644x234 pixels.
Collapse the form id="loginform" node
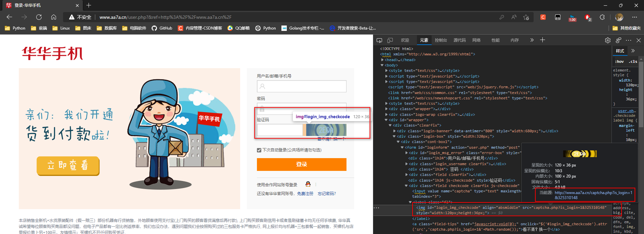(402, 147)
